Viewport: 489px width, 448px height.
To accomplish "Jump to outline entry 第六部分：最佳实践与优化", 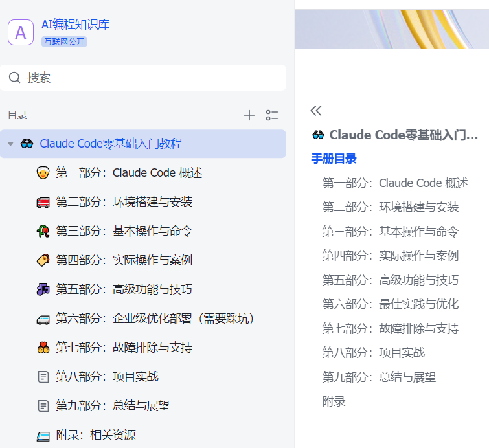I will tap(390, 304).
